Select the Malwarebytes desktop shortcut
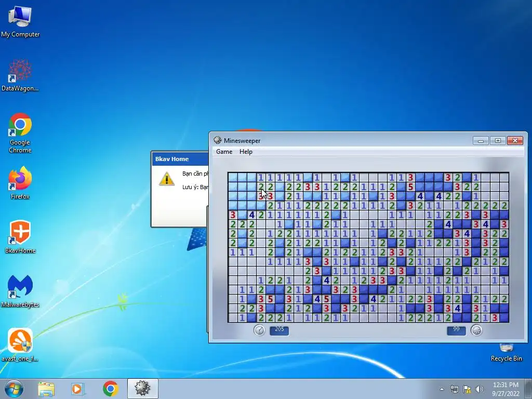532x399 pixels. pos(20,291)
